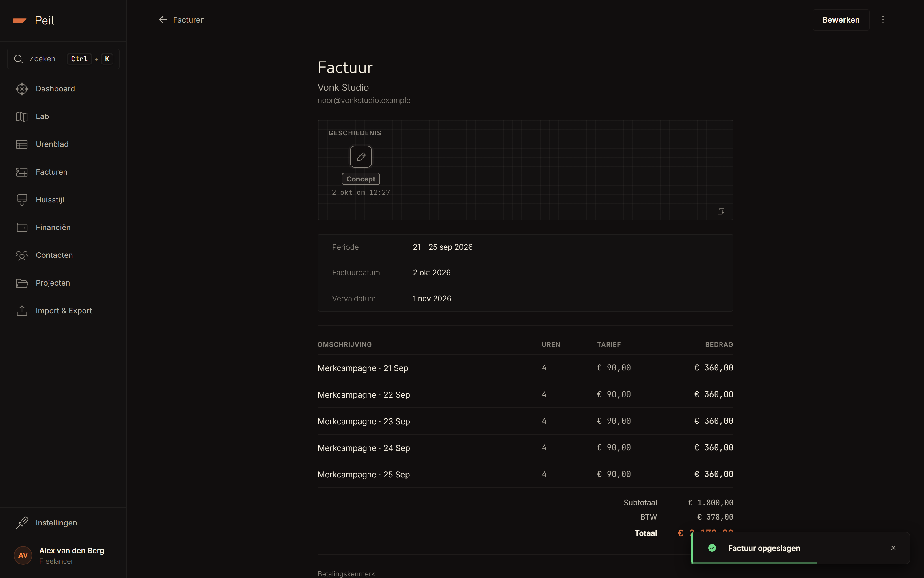Open the Contacten people icon
Screen dimensions: 924x578
22,255
